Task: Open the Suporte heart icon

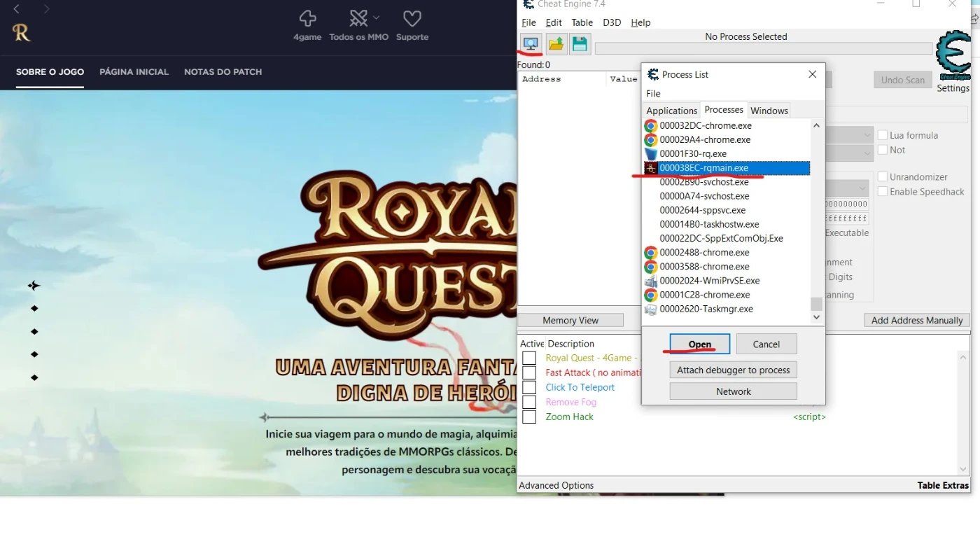Action: 412,18
